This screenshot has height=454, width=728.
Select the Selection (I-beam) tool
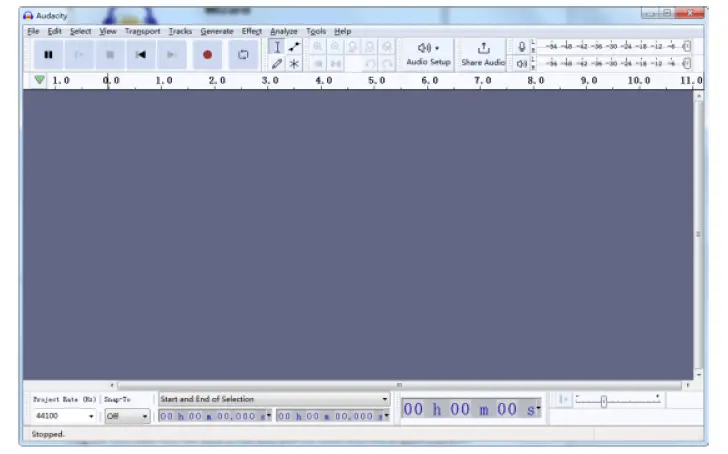(x=277, y=47)
